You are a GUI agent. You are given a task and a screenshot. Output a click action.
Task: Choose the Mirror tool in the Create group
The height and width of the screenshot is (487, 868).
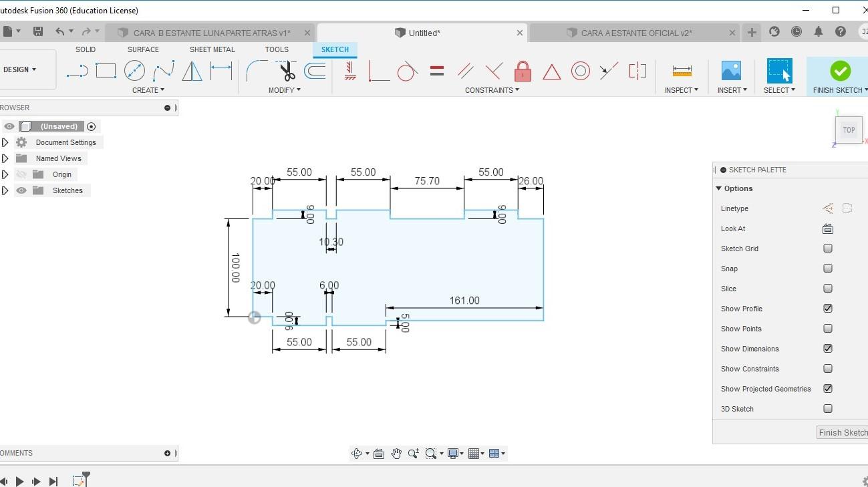click(192, 71)
